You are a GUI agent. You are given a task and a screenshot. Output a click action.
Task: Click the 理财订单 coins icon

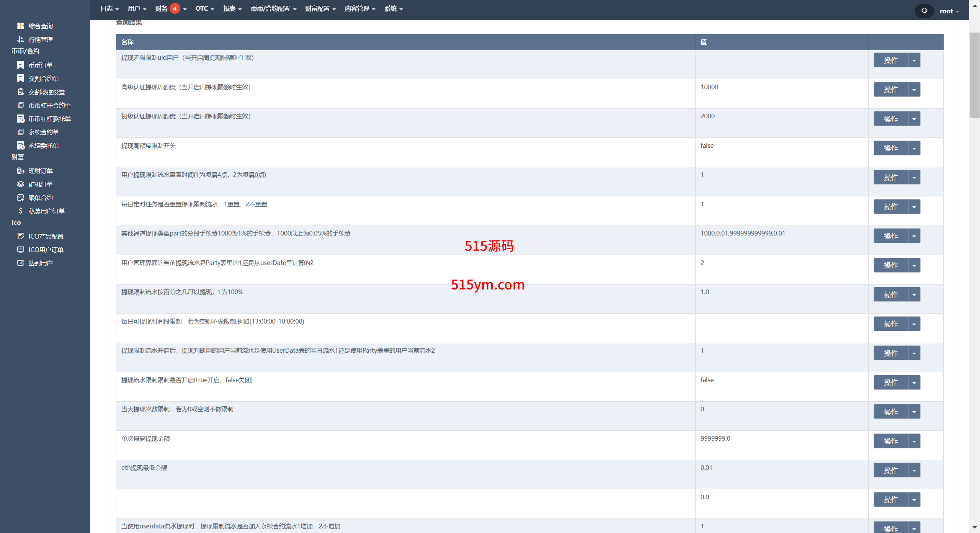pyautogui.click(x=21, y=171)
